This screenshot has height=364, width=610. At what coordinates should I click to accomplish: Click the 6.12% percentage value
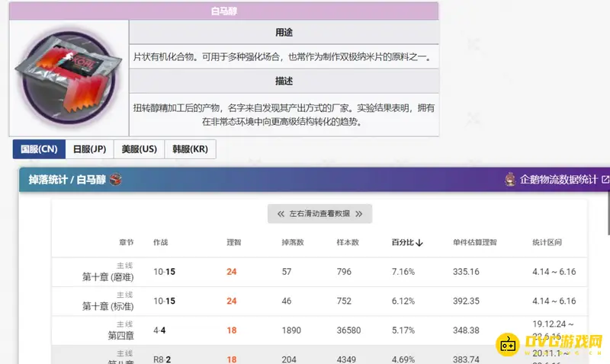[x=403, y=301]
